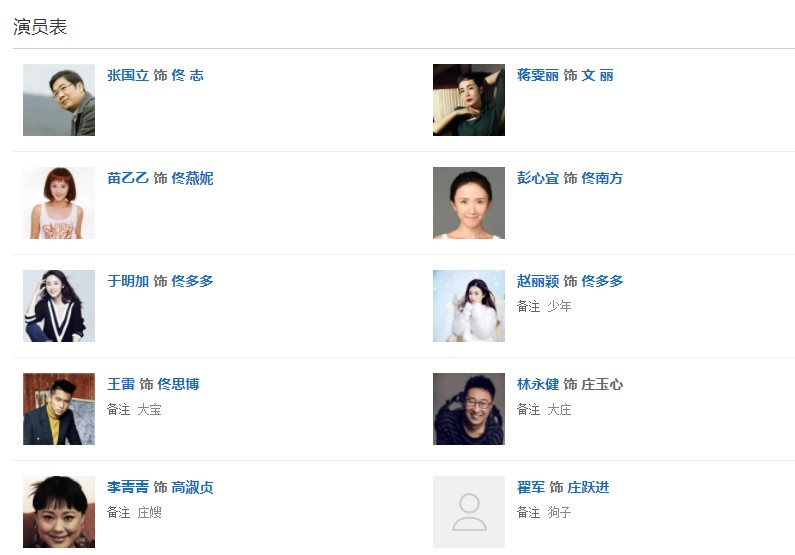The height and width of the screenshot is (555, 795).
Task: Click the 高淑贞 character link
Action: (x=192, y=487)
